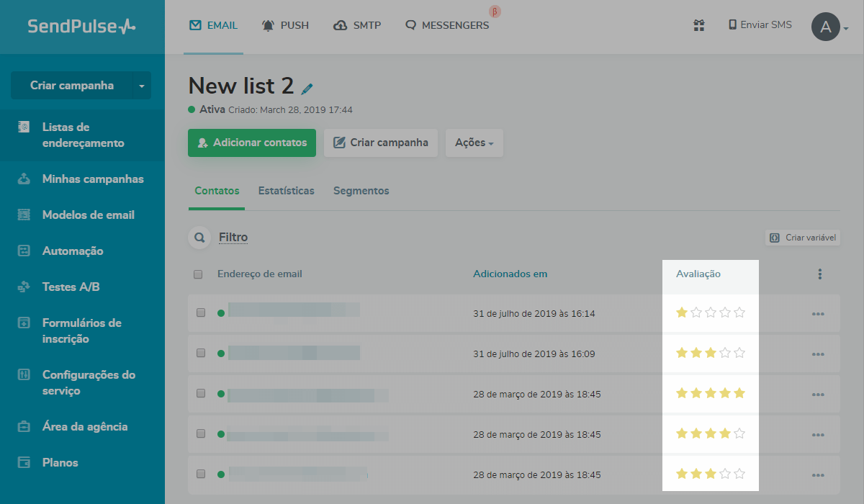This screenshot has width=864, height=504.
Task: Open the SMTP tab
Action: pyautogui.click(x=357, y=25)
